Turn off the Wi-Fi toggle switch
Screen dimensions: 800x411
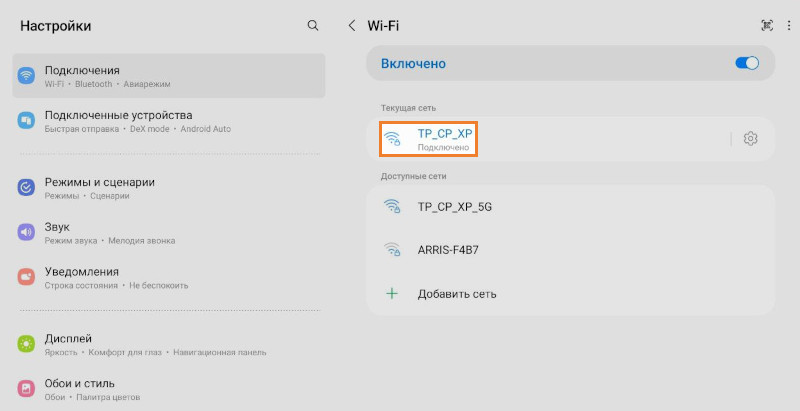pyautogui.click(x=747, y=64)
